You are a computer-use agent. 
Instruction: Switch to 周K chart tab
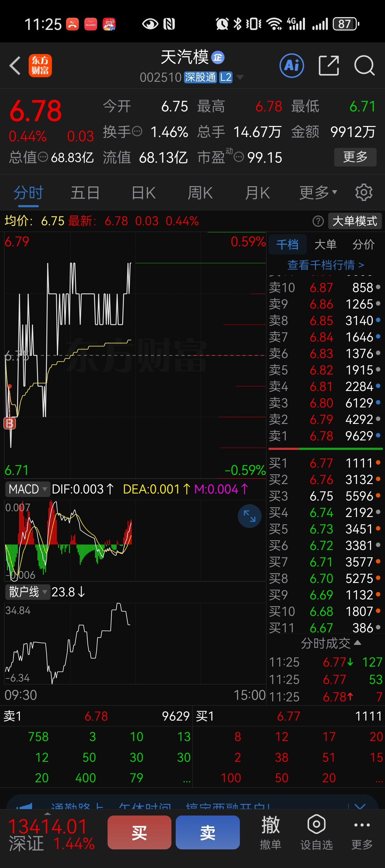pos(200,193)
